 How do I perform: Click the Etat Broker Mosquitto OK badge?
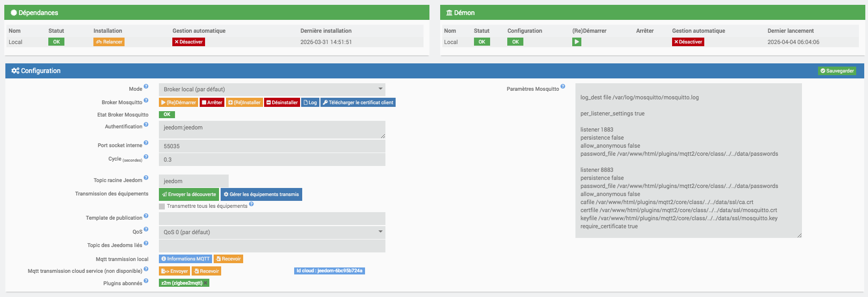tap(167, 114)
